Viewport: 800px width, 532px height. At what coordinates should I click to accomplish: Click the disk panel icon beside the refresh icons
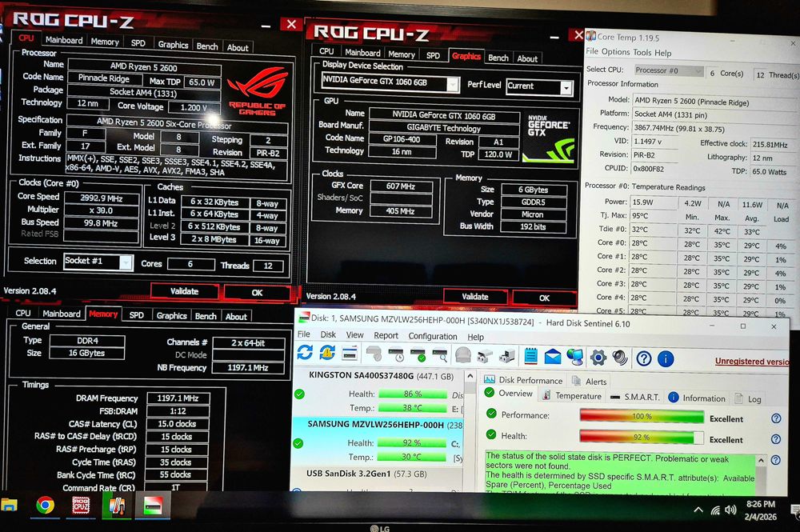pyautogui.click(x=350, y=353)
